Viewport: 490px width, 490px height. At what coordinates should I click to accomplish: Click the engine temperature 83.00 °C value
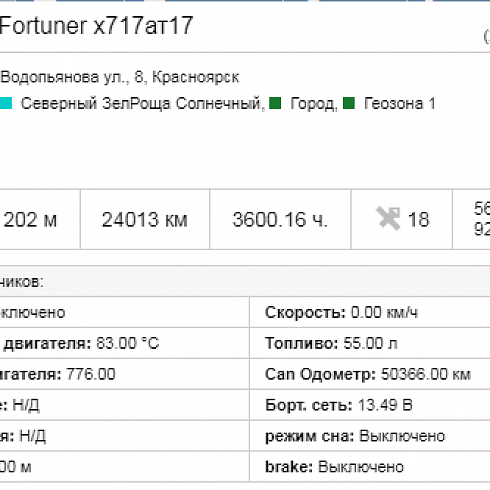[x=128, y=343]
